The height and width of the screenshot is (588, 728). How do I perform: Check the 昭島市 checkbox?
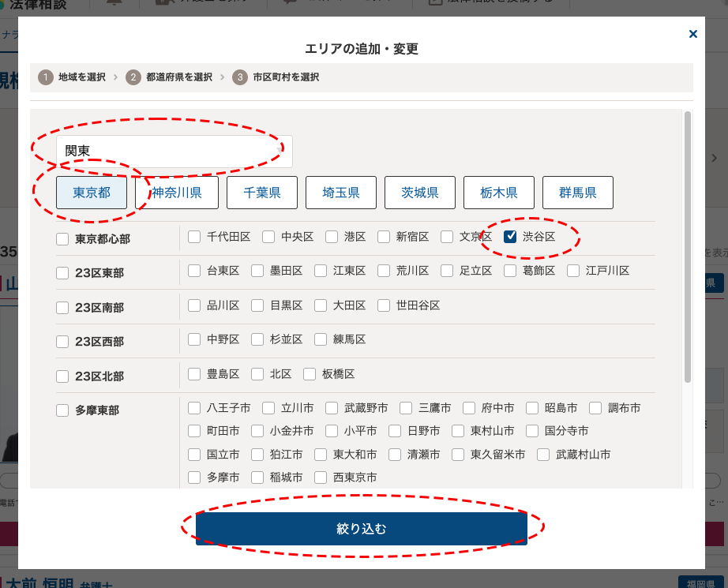pos(532,408)
